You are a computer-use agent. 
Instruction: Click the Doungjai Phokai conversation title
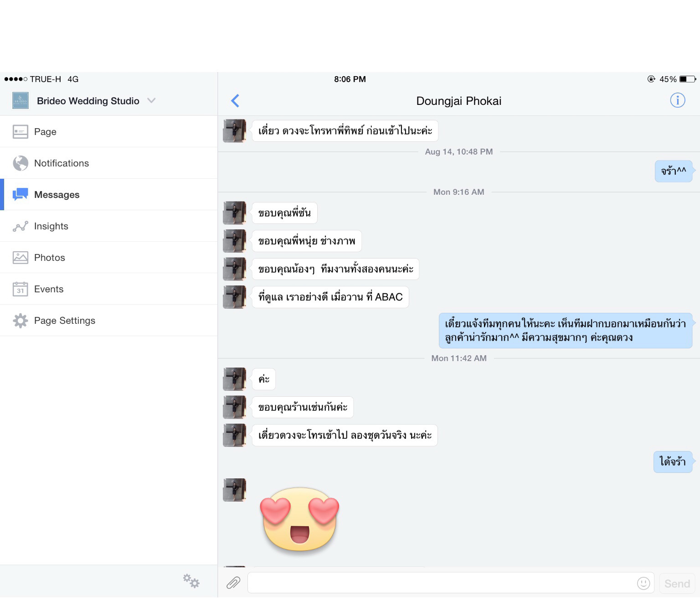[459, 101]
